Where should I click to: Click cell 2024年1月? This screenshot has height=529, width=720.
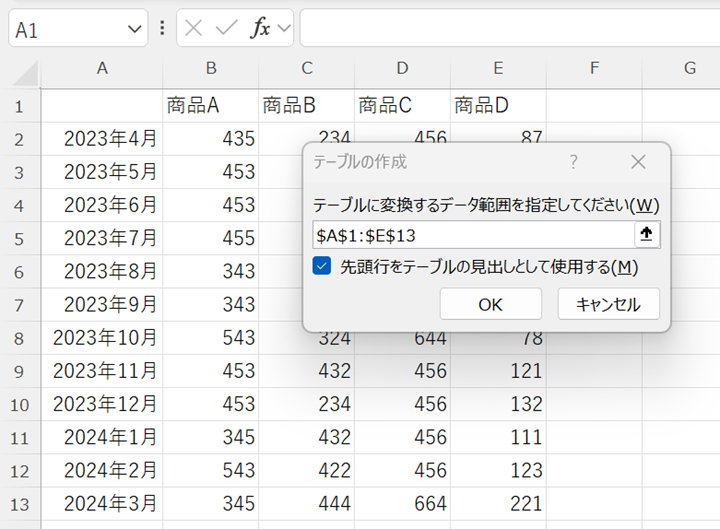(102, 437)
